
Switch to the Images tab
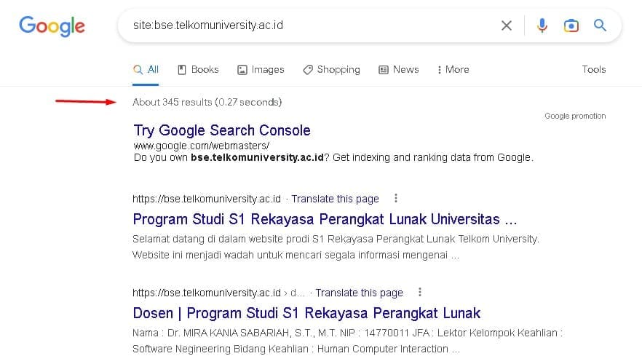(261, 70)
